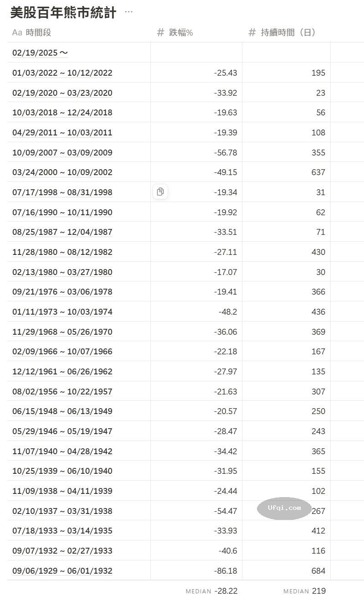
Task: Select the 436 duration cell in the 01/11/1973 row
Action: tap(286, 312)
